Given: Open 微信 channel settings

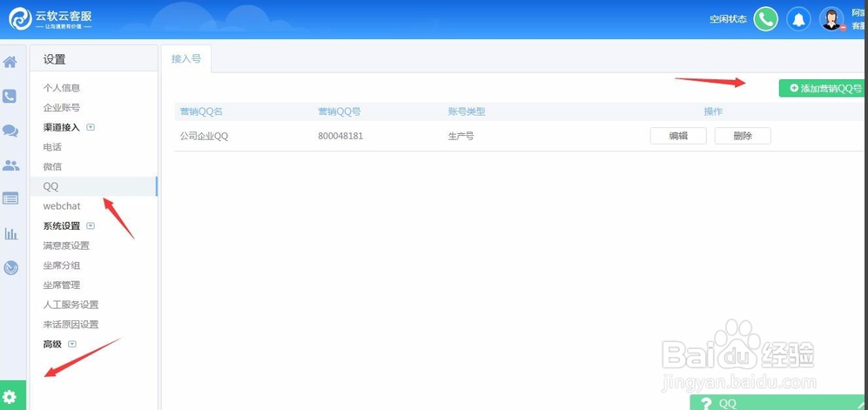Looking at the screenshot, I should 52,166.
